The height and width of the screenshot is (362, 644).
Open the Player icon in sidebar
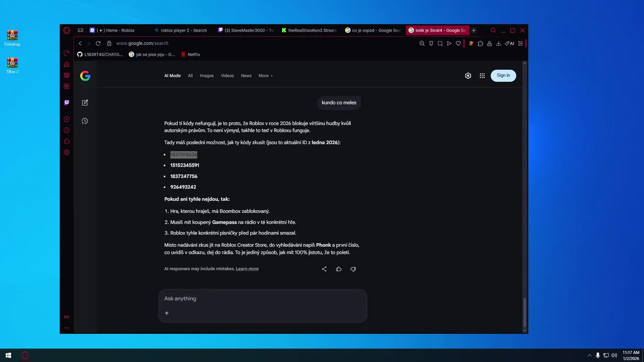[x=66, y=119]
